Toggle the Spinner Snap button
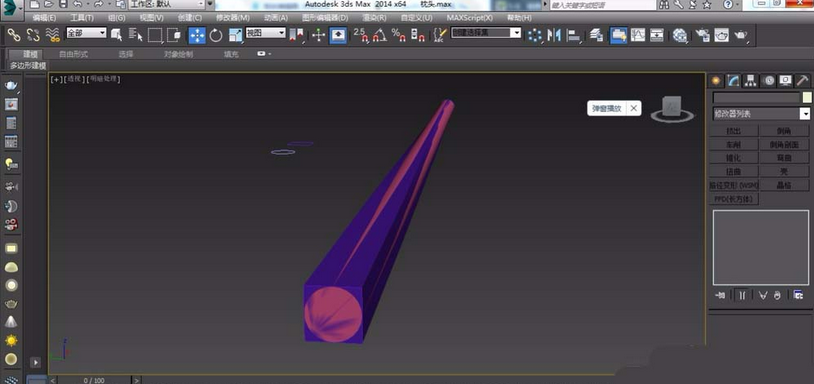 click(x=418, y=35)
